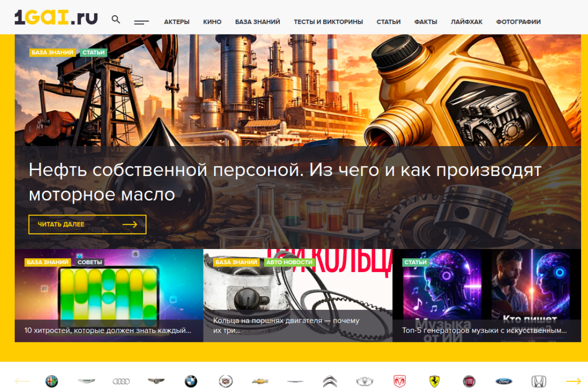Open the АКТЕРЫ menu item

176,22
